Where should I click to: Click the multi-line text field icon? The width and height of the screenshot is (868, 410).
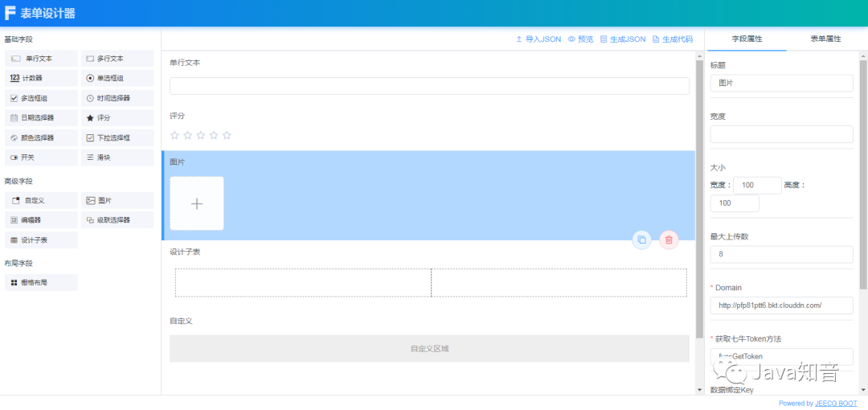(90, 58)
